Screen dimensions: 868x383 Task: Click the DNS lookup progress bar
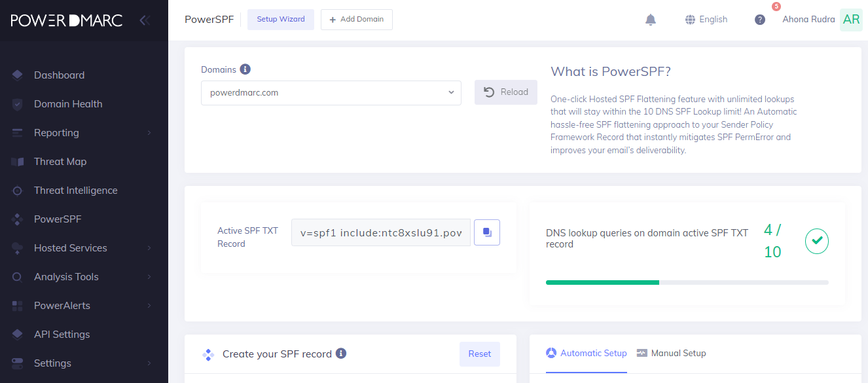(x=687, y=282)
